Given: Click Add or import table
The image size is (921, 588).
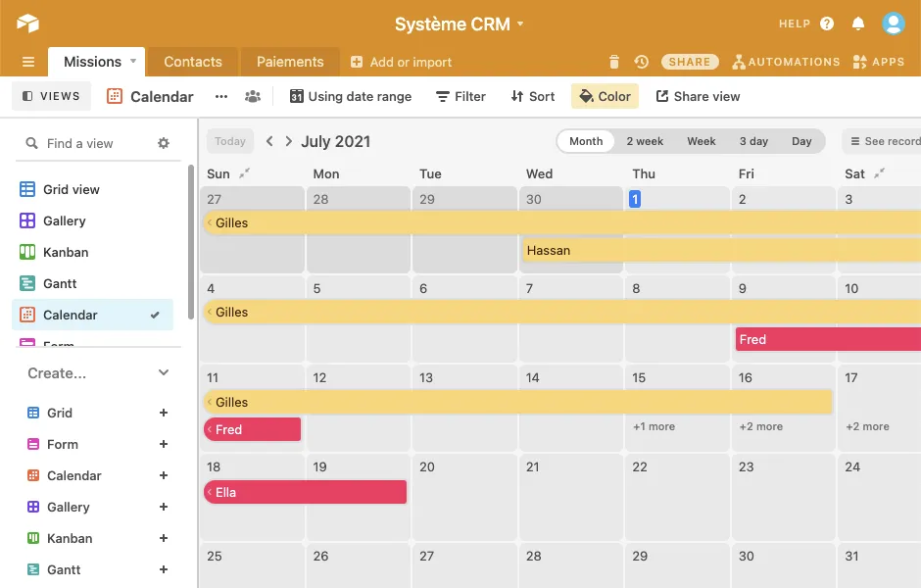Looking at the screenshot, I should click(401, 62).
